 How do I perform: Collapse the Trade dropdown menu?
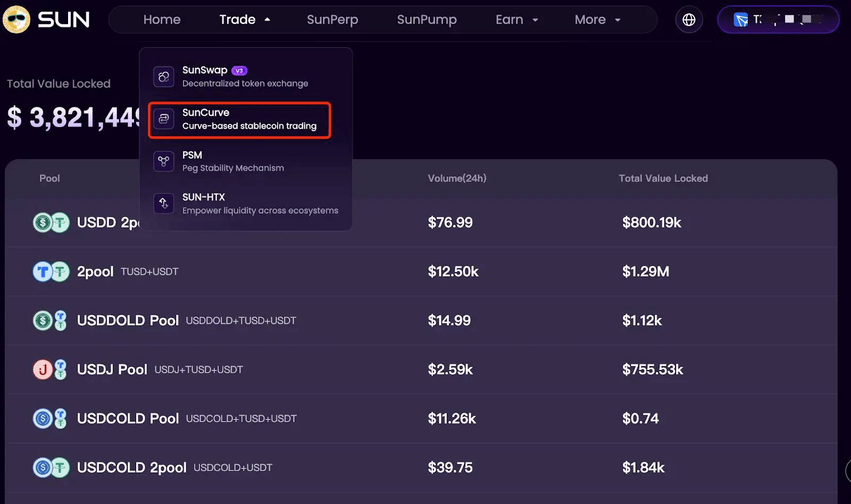[245, 20]
